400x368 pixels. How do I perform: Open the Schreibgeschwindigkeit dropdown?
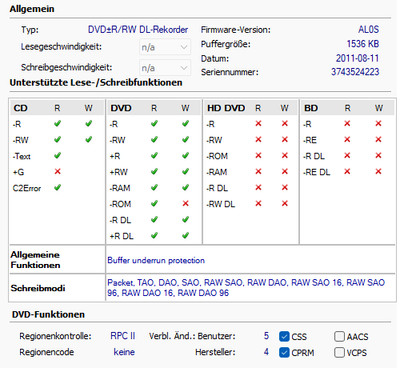point(165,68)
